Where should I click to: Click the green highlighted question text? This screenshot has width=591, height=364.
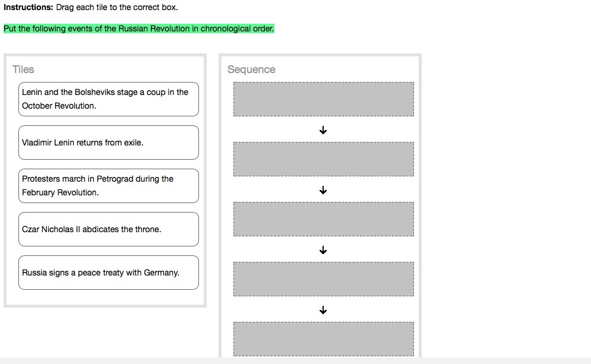pos(138,29)
